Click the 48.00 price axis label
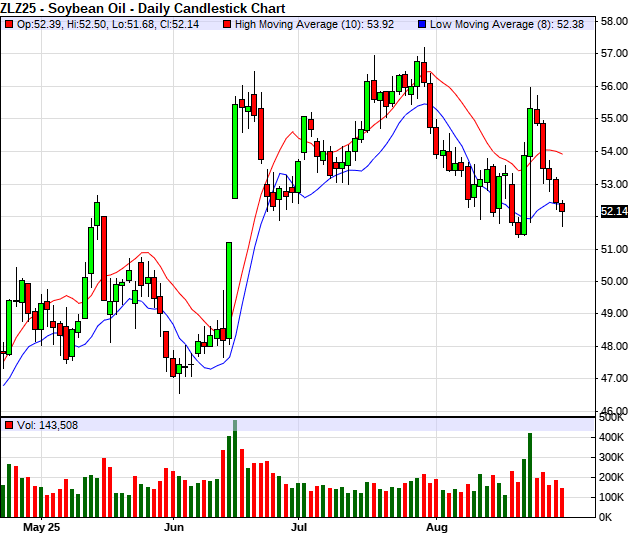 click(x=614, y=346)
